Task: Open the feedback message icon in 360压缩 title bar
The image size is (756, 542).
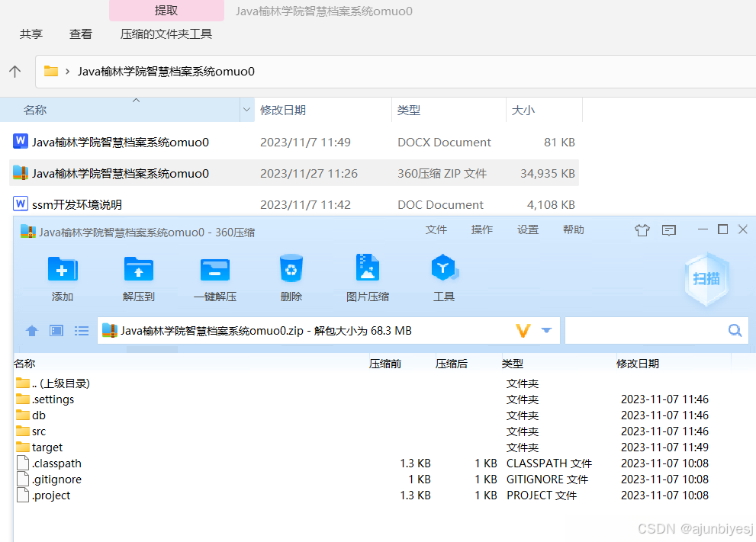Action: pos(669,230)
